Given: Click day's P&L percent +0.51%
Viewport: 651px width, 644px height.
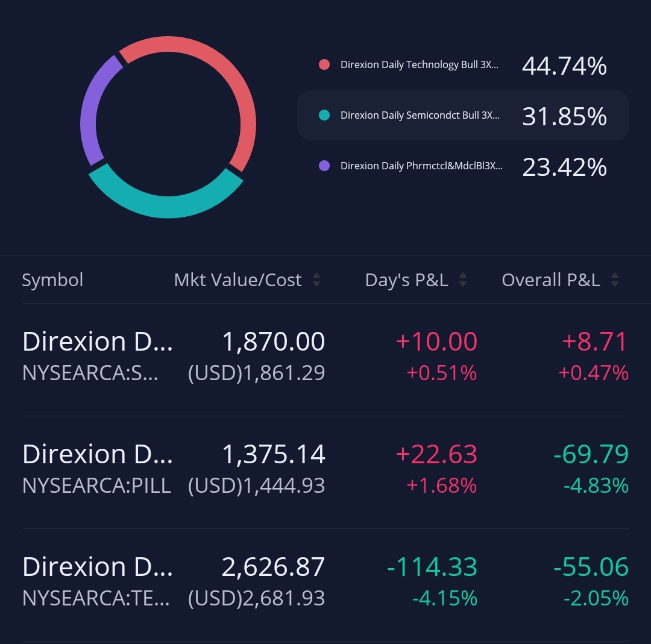Looking at the screenshot, I should [x=442, y=373].
